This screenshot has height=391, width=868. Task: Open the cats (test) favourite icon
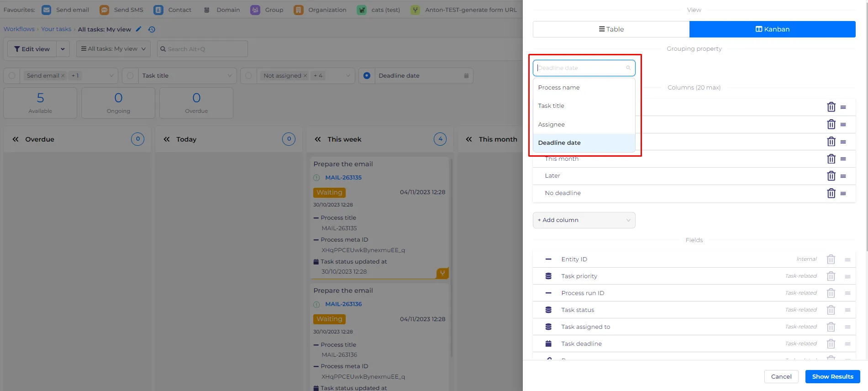[x=362, y=10]
